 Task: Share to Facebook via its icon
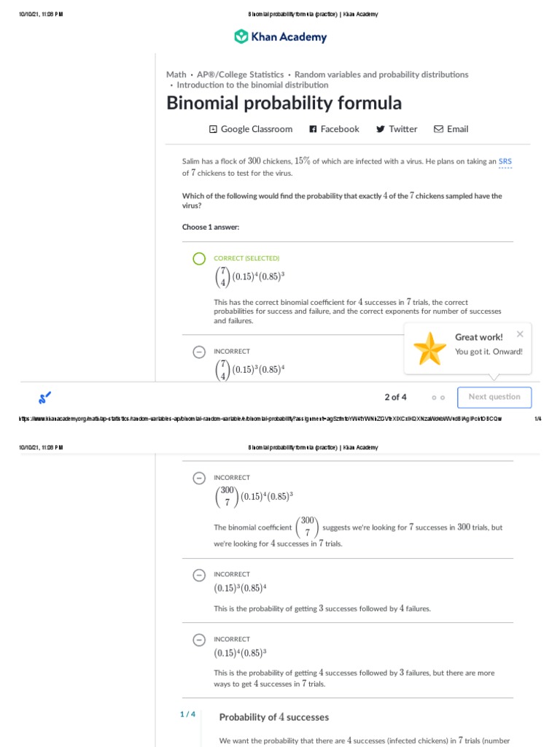click(314, 129)
